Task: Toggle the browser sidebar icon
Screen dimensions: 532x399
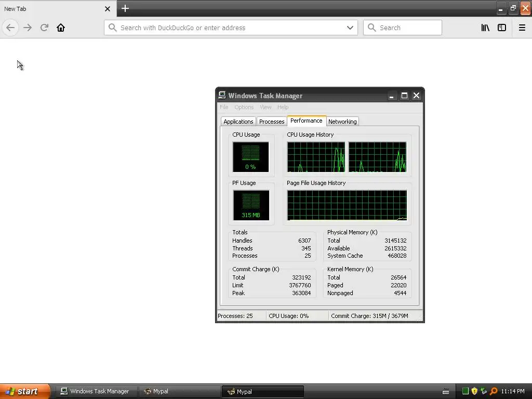Action: [x=502, y=28]
